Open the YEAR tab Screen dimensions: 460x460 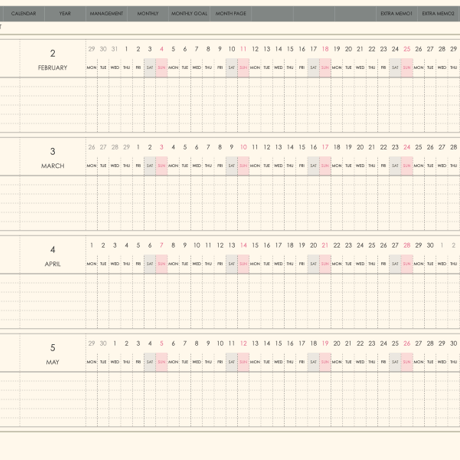pos(65,14)
